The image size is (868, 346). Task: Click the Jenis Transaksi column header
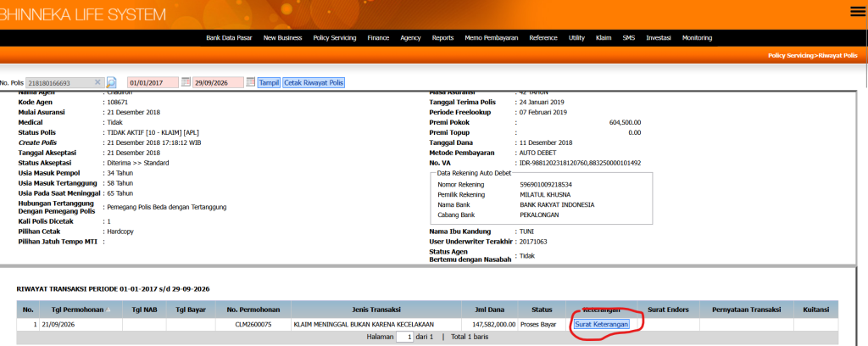pos(376,310)
